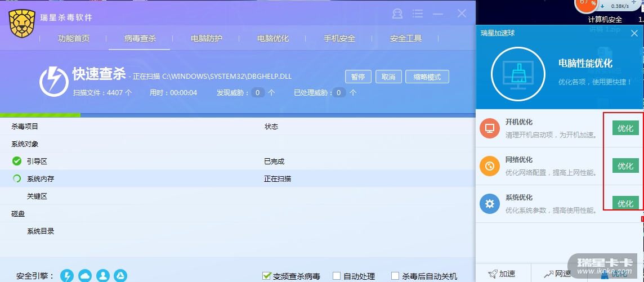Click the 系统对象 group heading
Viewport: 644px width, 282px height.
pos(25,144)
